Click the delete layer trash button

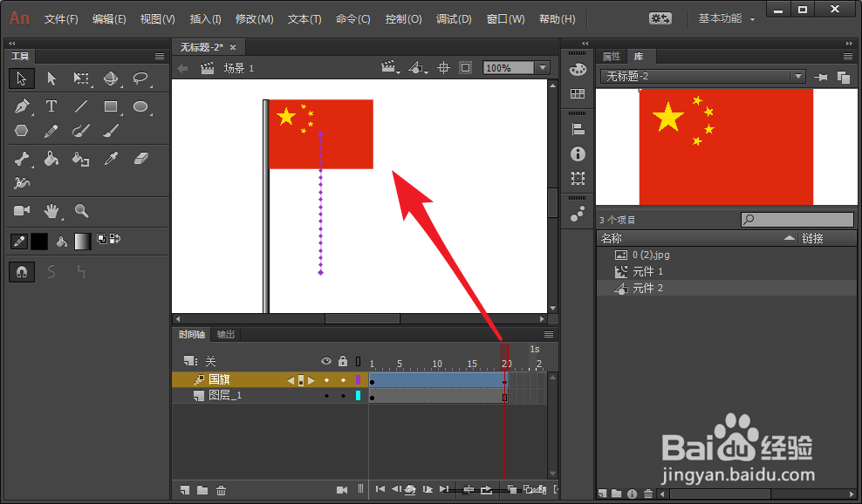pos(221,490)
